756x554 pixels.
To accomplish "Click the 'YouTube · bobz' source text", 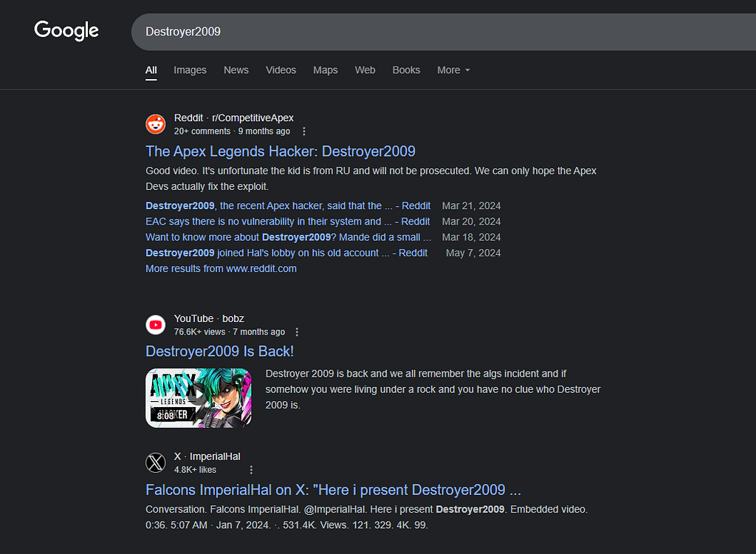I will coord(209,318).
